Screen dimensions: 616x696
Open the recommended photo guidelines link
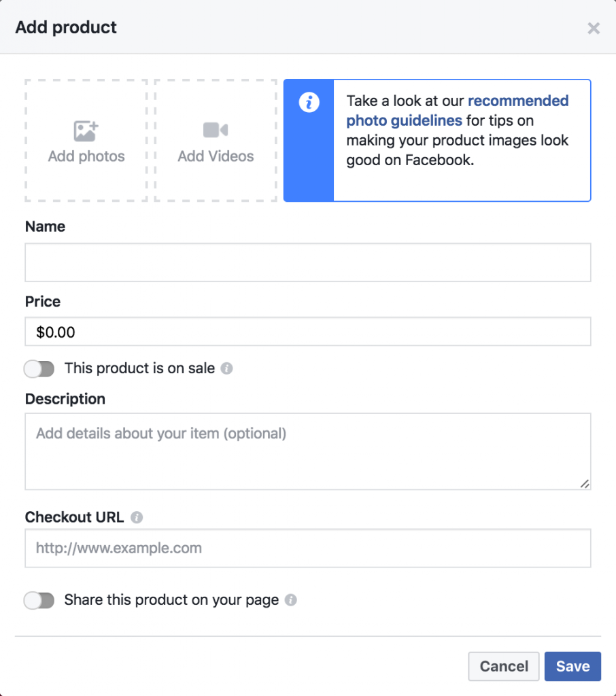point(458,111)
